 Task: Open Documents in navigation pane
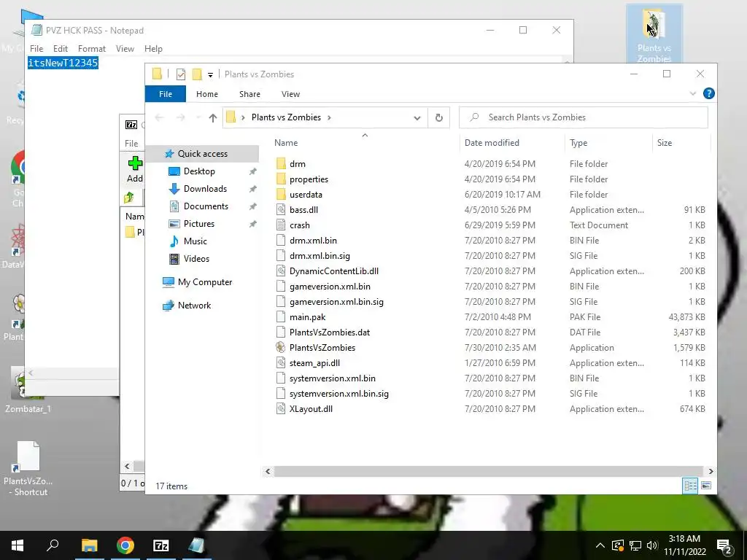(206, 206)
